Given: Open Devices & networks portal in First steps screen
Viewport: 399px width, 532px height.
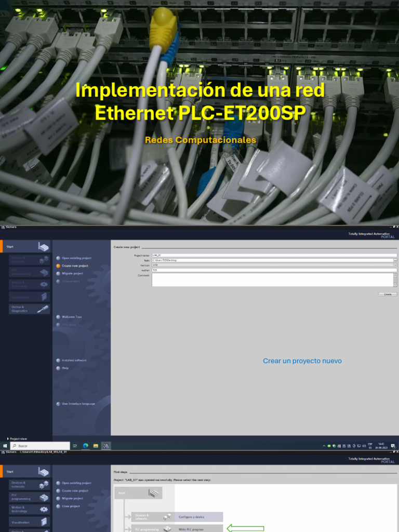Looking at the screenshot, I should click(x=29, y=485).
